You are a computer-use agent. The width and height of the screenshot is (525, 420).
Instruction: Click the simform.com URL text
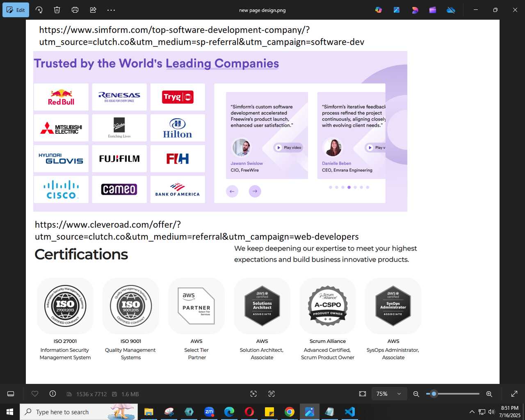pyautogui.click(x=201, y=36)
